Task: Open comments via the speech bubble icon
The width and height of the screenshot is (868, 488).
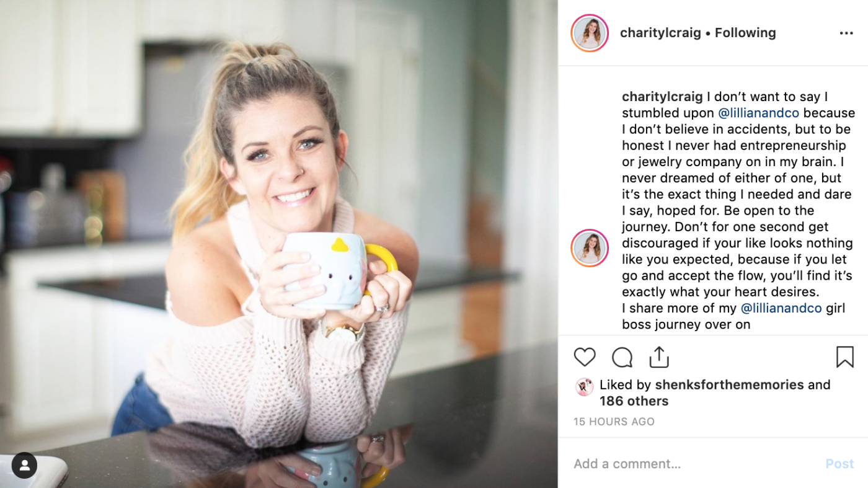Action: tap(622, 357)
